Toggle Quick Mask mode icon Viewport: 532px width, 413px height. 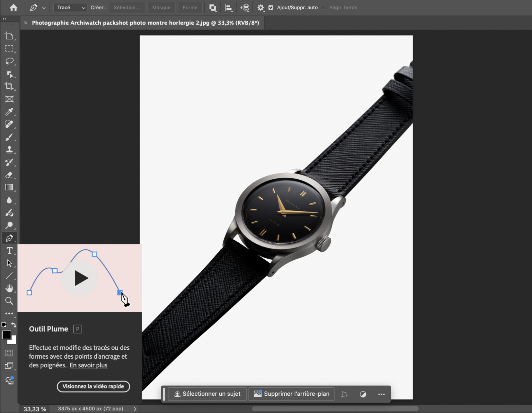(x=9, y=353)
